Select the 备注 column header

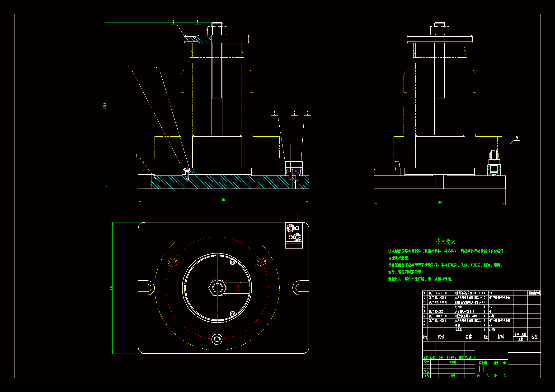tap(534, 337)
